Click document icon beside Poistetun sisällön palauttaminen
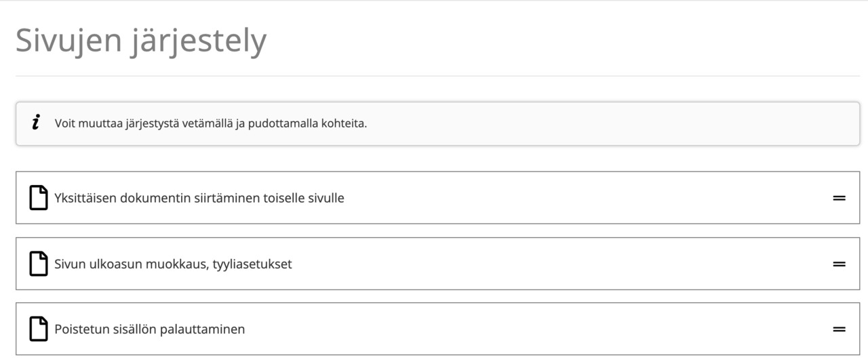Image resolution: width=868 pixels, height=364 pixels. point(39,329)
